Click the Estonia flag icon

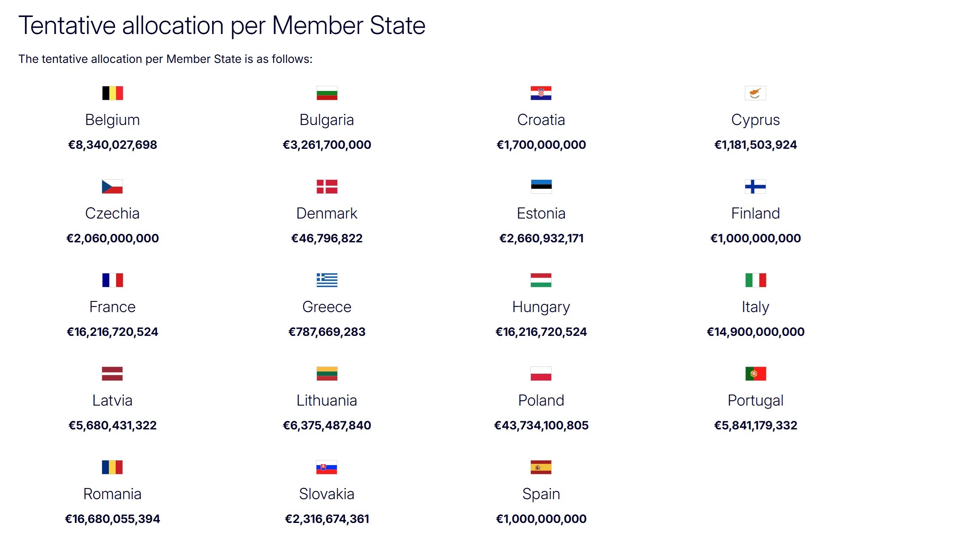[x=541, y=187]
